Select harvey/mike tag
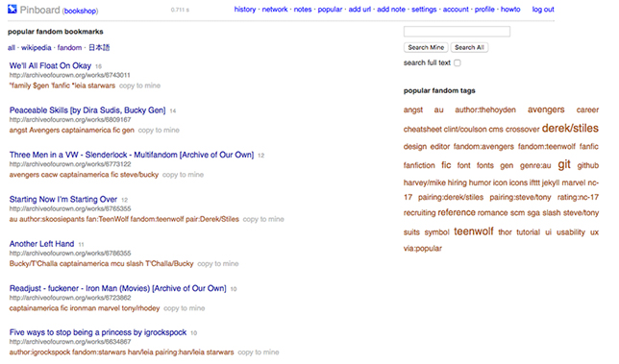 424,183
